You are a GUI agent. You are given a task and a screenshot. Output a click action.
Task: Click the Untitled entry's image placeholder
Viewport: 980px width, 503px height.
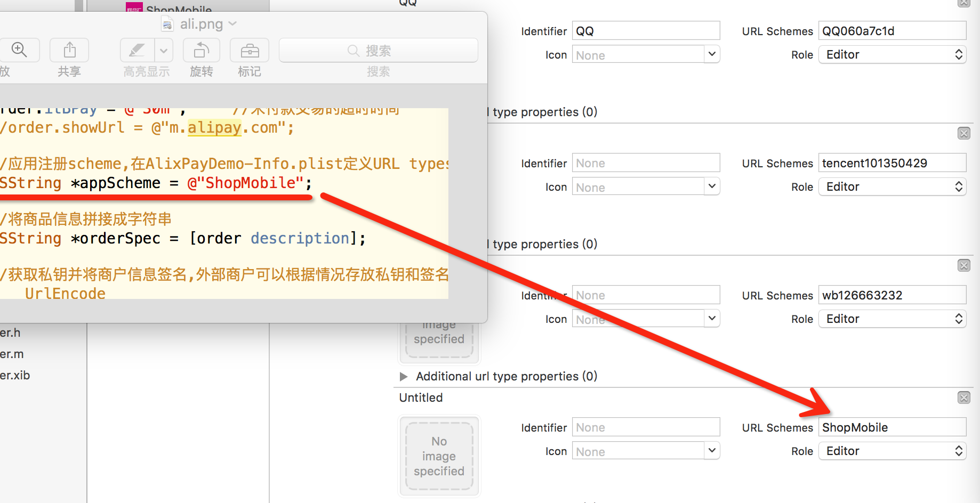[x=439, y=456]
